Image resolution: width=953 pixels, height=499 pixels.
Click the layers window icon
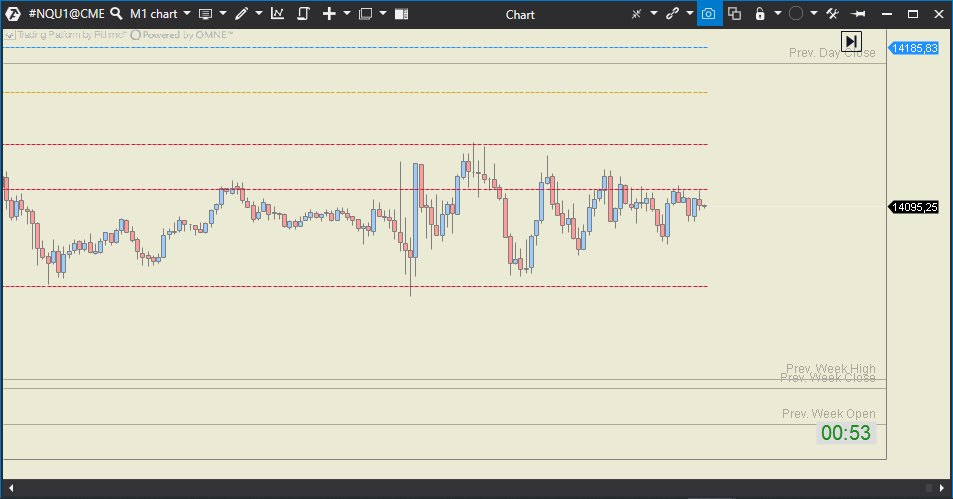tap(365, 13)
